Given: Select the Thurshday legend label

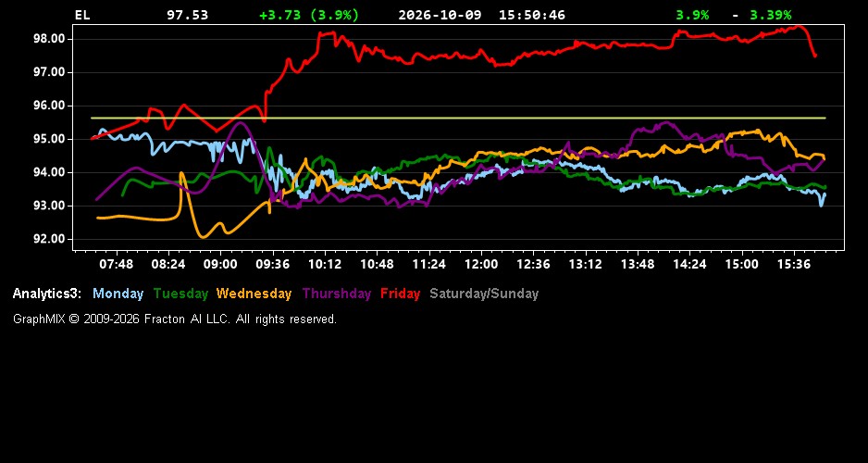Looking at the screenshot, I should coord(337,294).
